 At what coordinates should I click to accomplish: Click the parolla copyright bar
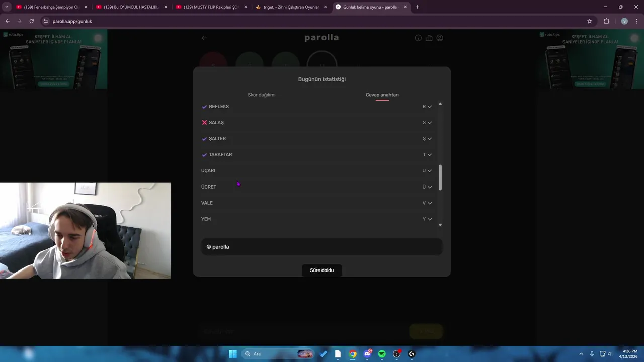point(322,247)
